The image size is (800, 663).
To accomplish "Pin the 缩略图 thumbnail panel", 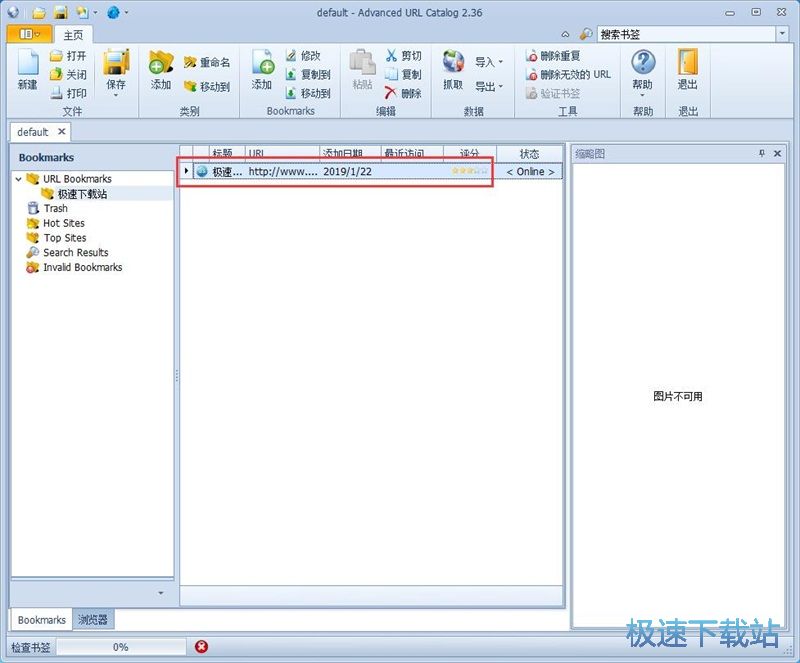I will coord(762,153).
